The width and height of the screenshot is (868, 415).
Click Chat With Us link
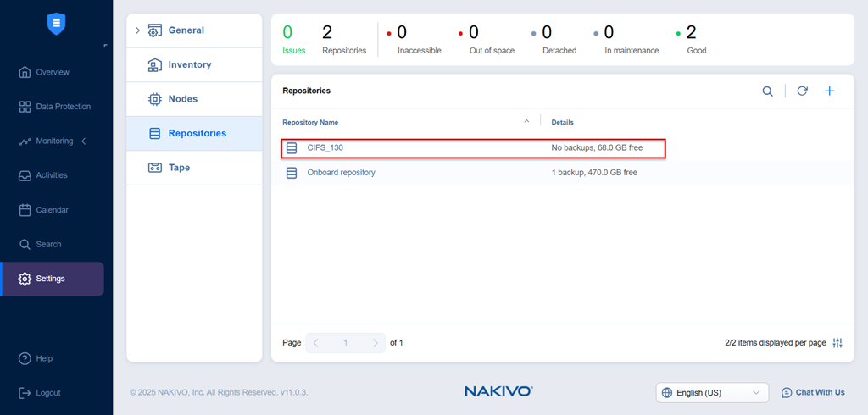tap(820, 392)
